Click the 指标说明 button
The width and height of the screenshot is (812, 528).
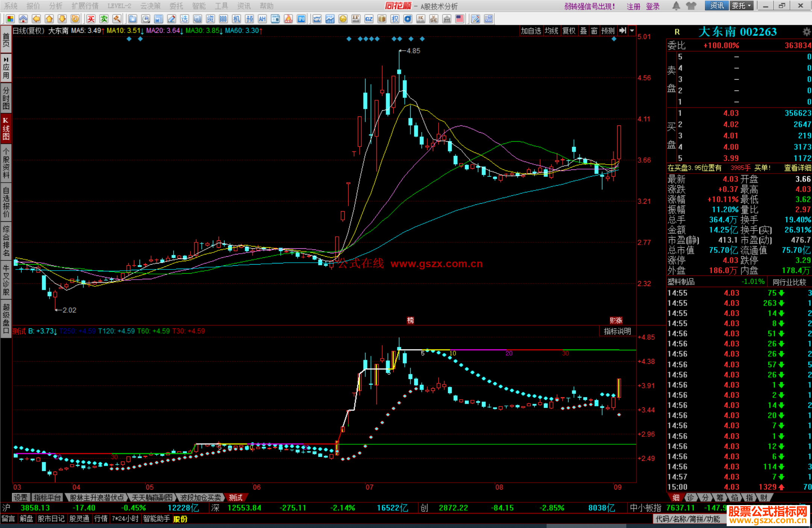tap(617, 331)
